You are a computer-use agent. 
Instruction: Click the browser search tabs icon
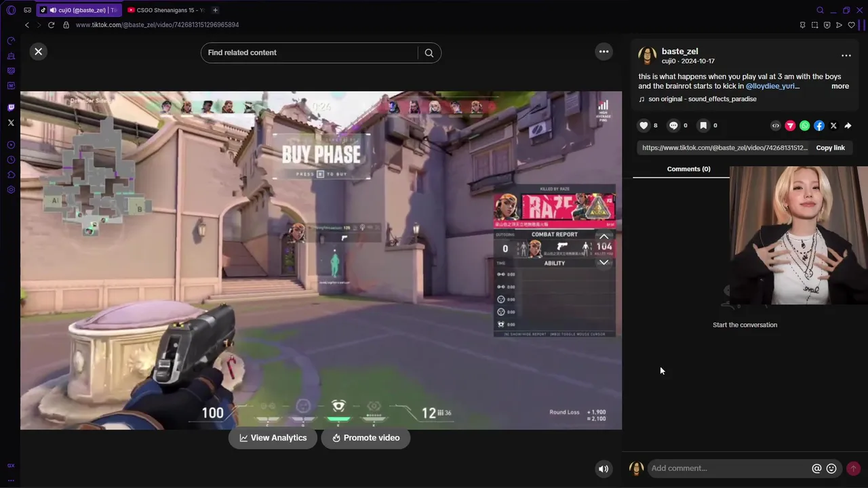[x=820, y=10]
